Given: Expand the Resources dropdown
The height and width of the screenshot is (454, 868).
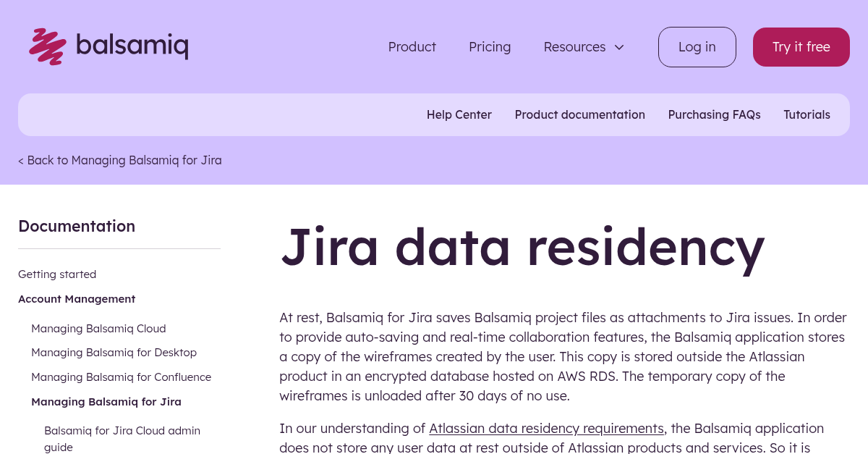Looking at the screenshot, I should coord(574,47).
